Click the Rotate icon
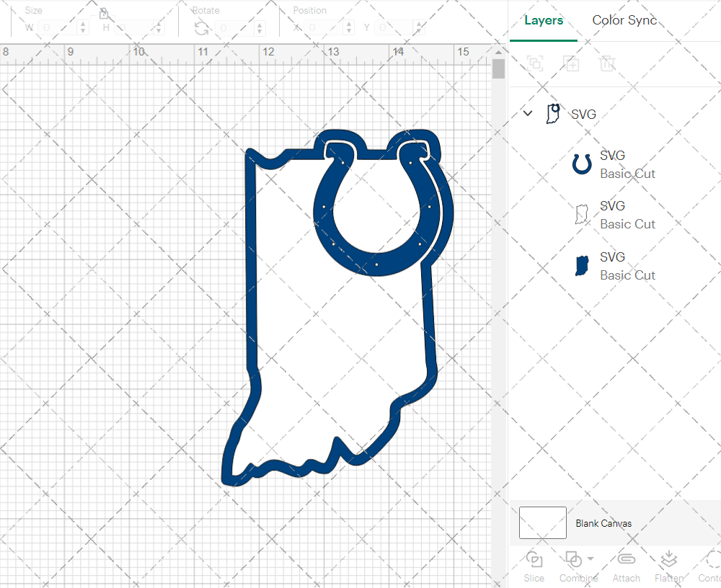The image size is (721, 588). click(x=201, y=29)
